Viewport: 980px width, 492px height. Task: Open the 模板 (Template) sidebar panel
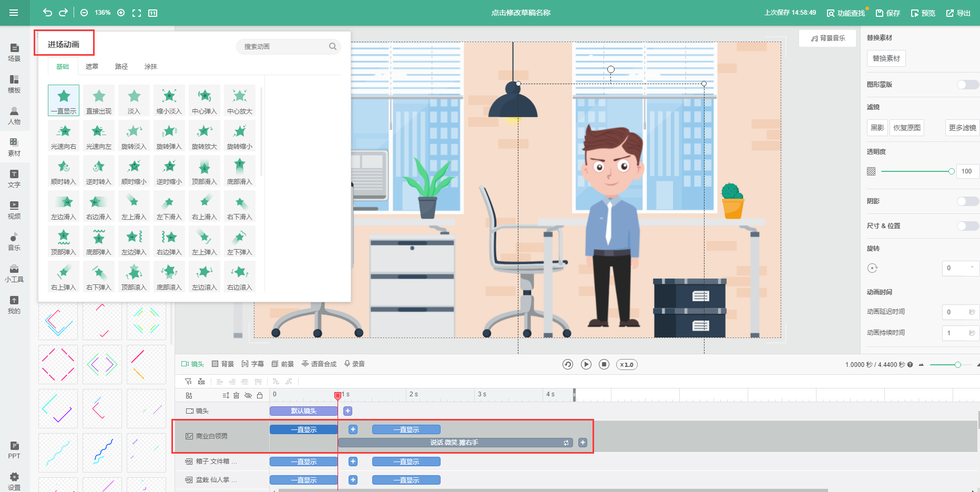click(x=14, y=84)
